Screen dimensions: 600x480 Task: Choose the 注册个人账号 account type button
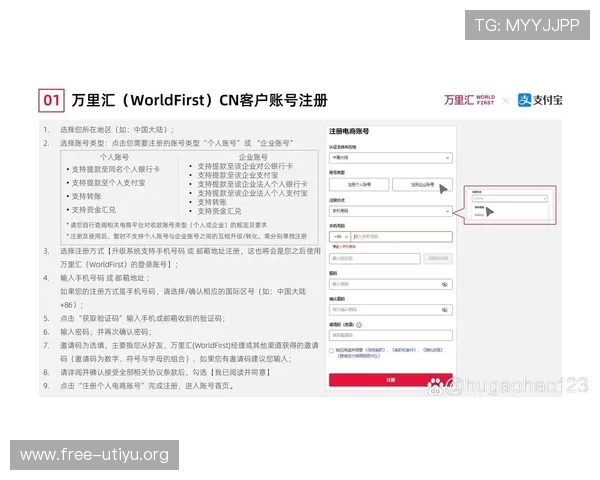[x=359, y=184]
